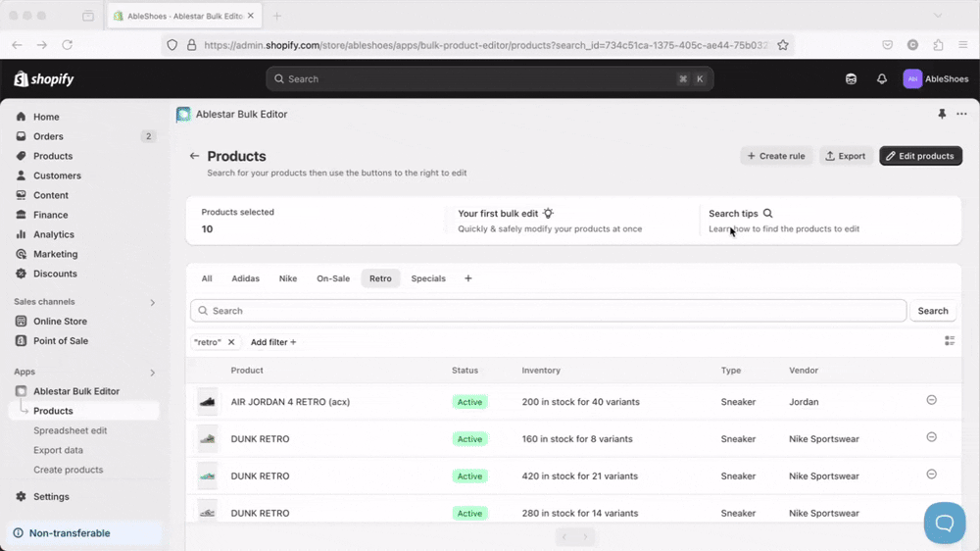This screenshot has width=980, height=551.
Task: Toggle column layout view icon
Action: [950, 341]
